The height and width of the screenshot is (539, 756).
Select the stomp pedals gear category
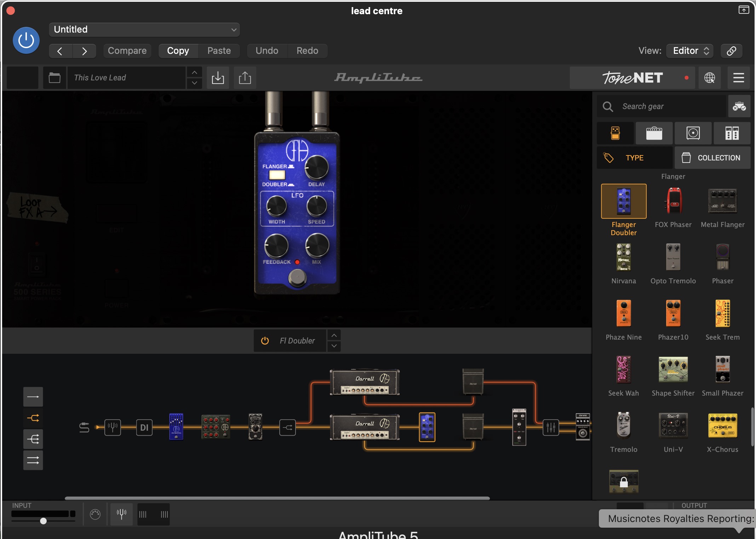[615, 133]
